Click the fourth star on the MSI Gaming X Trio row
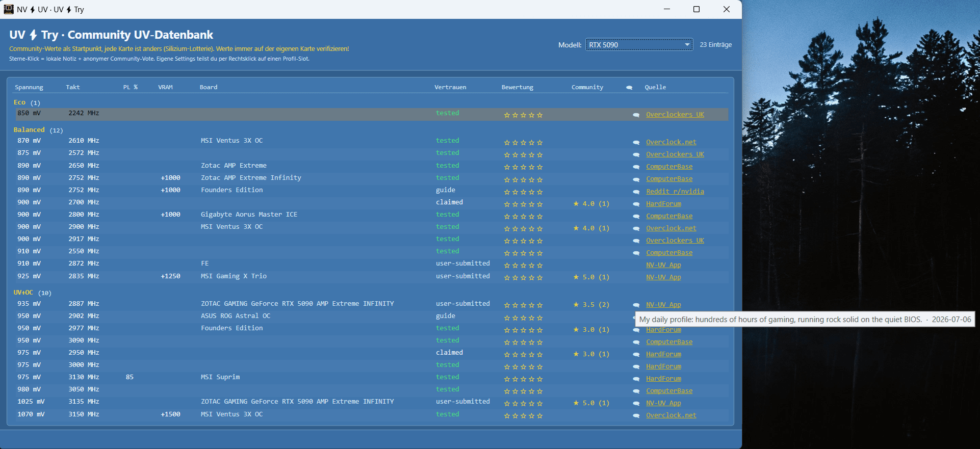This screenshot has width=980, height=449. click(531, 278)
